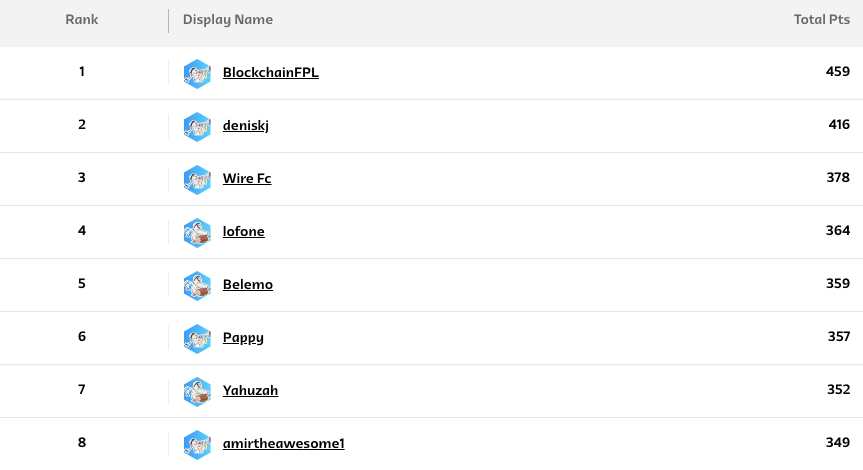
Task: Open the Belemo profile link
Action: click(x=248, y=285)
